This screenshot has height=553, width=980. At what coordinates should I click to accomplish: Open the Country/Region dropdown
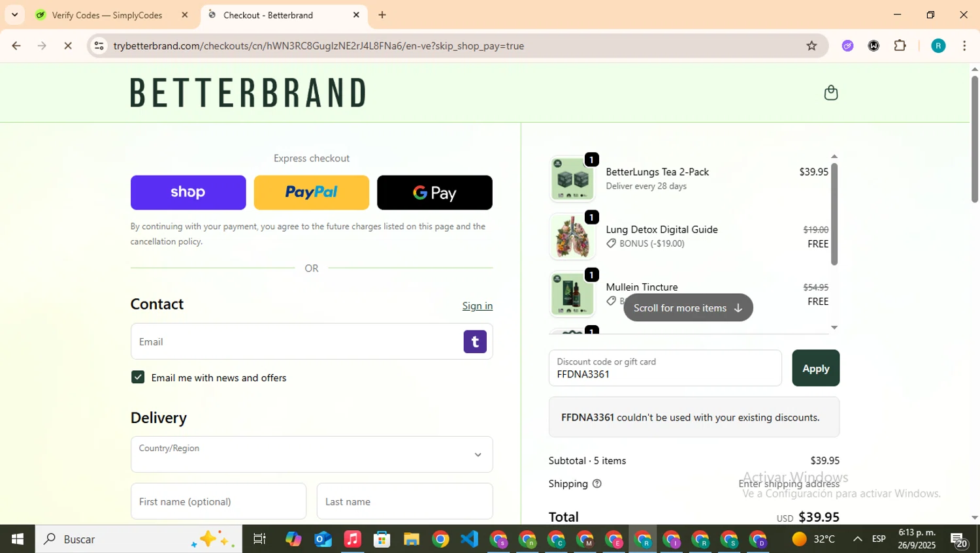[312, 454]
